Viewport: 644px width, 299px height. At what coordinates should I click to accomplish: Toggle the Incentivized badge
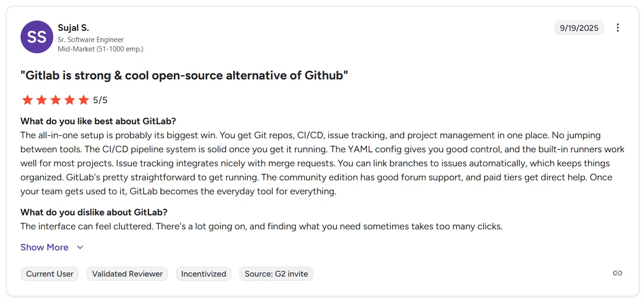click(204, 274)
